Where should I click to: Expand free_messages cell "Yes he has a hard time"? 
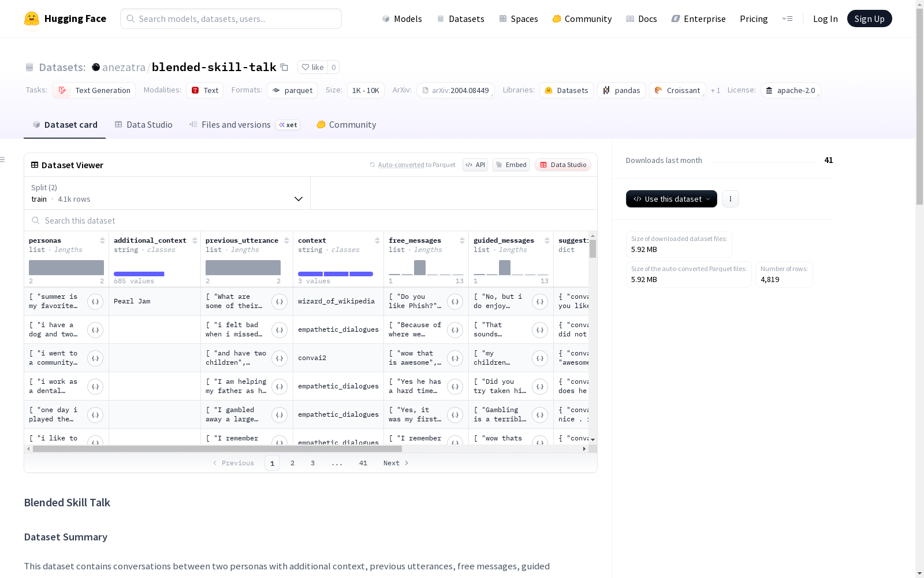[x=455, y=387]
